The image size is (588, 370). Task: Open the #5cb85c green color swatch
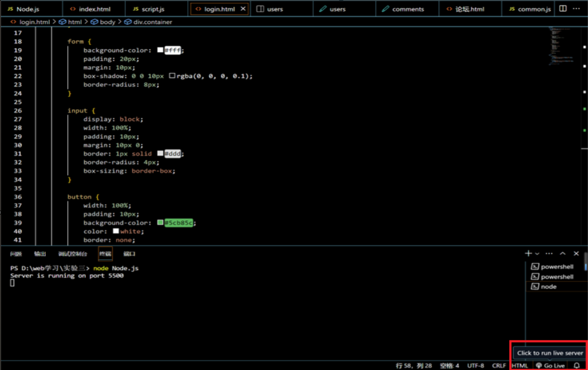(x=160, y=223)
